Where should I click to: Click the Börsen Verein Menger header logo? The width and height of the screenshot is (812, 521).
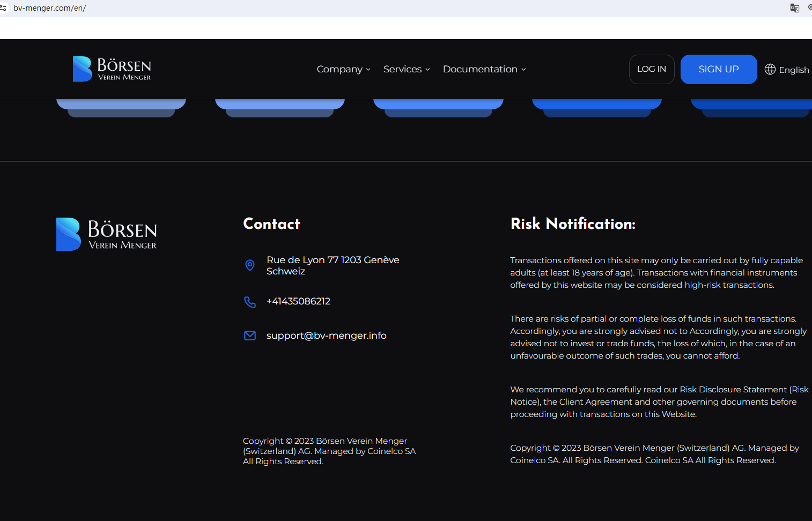112,69
